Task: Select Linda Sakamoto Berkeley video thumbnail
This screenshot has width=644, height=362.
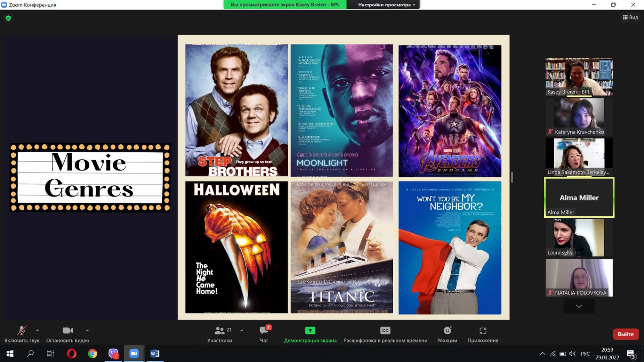Action: coord(579,157)
